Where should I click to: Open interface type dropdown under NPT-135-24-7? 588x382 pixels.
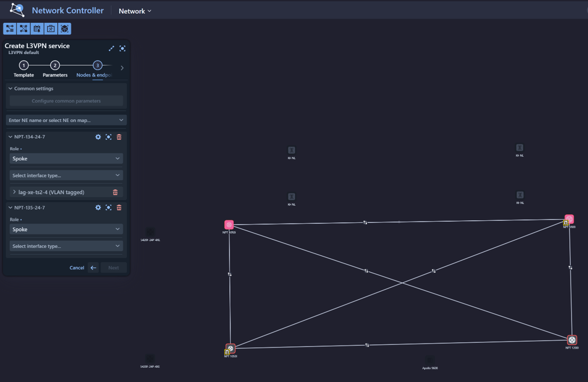click(66, 246)
